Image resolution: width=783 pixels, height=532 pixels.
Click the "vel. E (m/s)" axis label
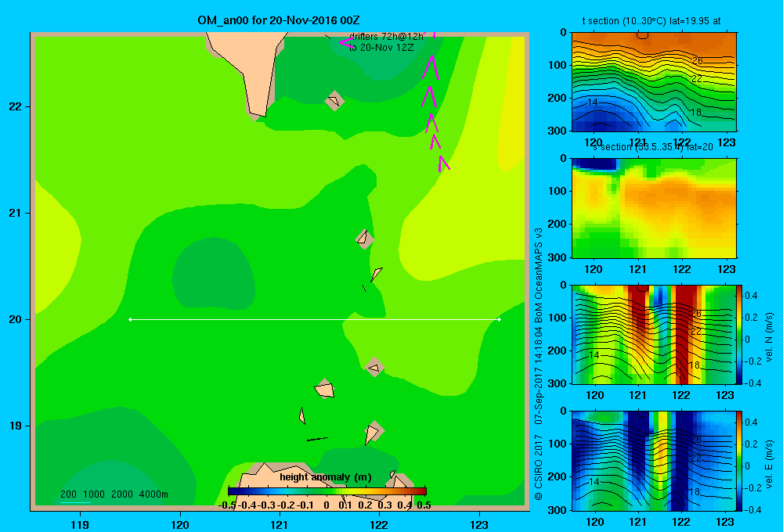769,464
